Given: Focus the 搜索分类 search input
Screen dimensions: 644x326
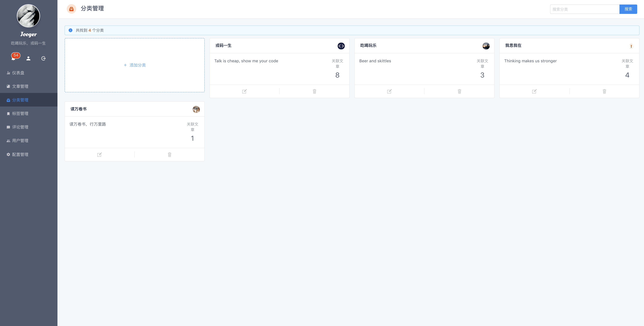Looking at the screenshot, I should [x=584, y=9].
